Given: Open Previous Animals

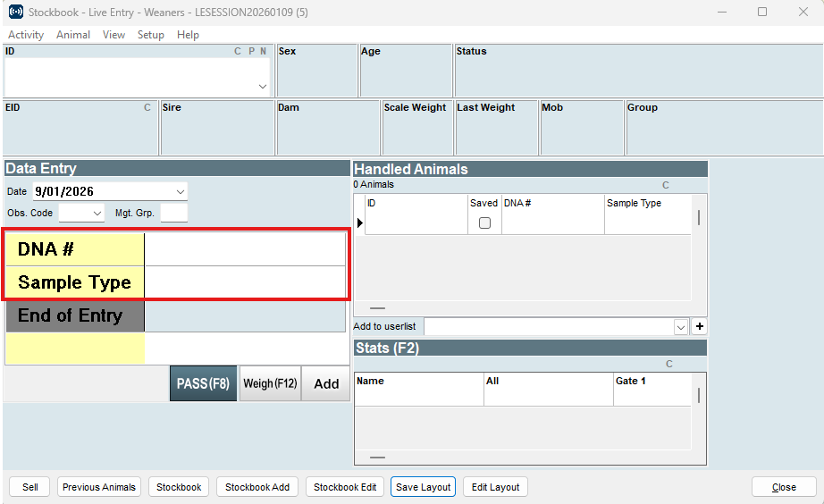Looking at the screenshot, I should 99,487.
